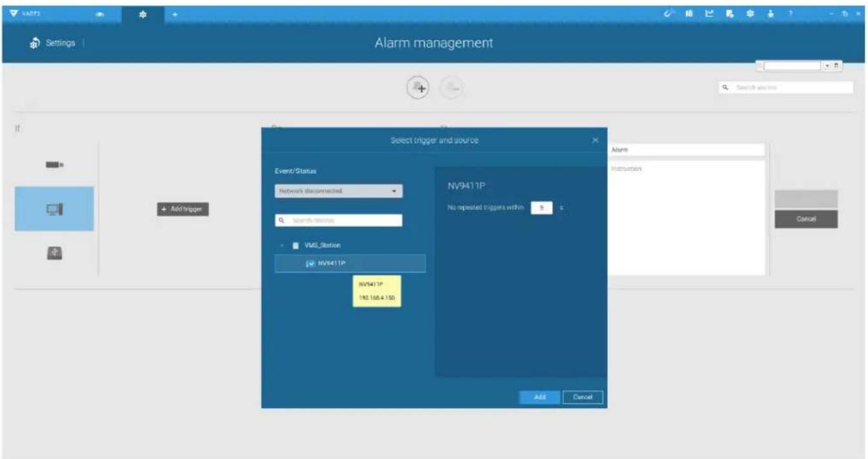The width and height of the screenshot is (868, 459).
Task: Click the Add button in the dialog
Action: tap(540, 397)
